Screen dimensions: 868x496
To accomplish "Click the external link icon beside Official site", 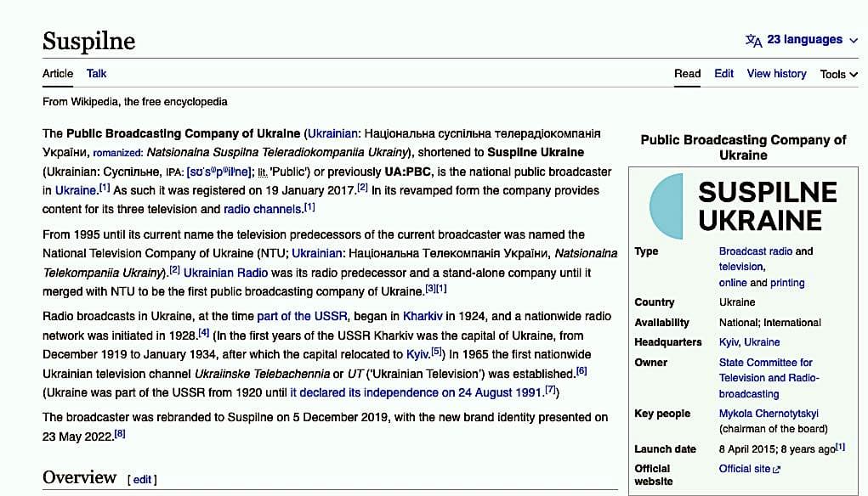I will [x=777, y=470].
